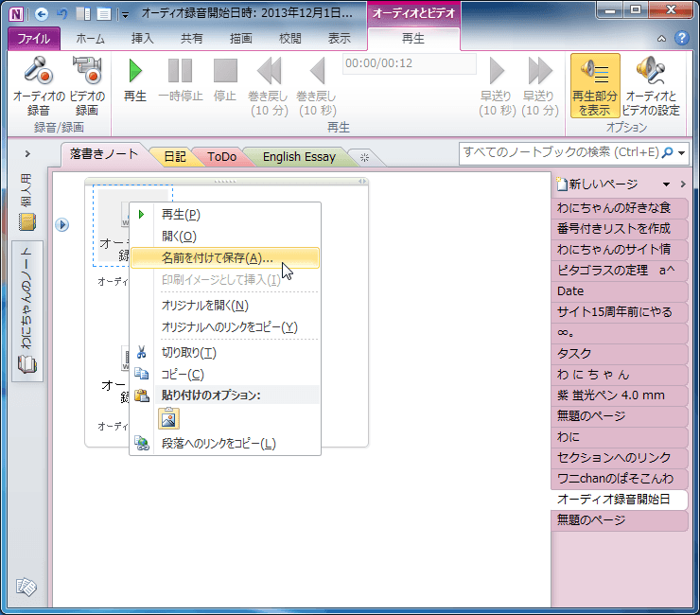Rewind 10 seconds with 巻き戻し (10 秒)
This screenshot has height=615, width=700.
[x=317, y=86]
